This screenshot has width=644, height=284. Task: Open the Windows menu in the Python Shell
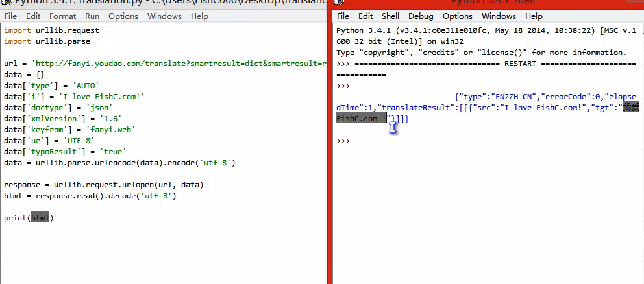[x=499, y=16]
